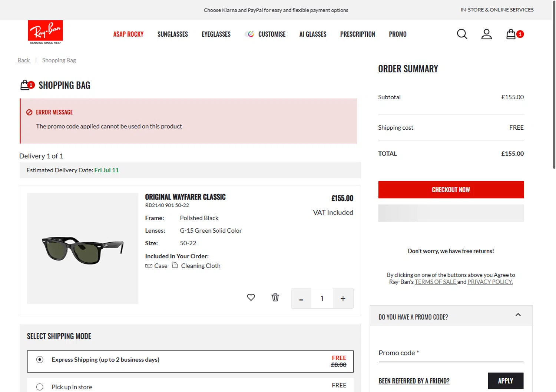Open SUNGLASSES menu
556x392 pixels.
172,34
